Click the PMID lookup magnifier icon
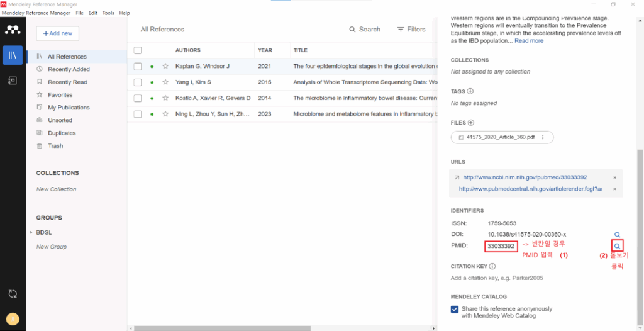The image size is (644, 331). tap(617, 246)
